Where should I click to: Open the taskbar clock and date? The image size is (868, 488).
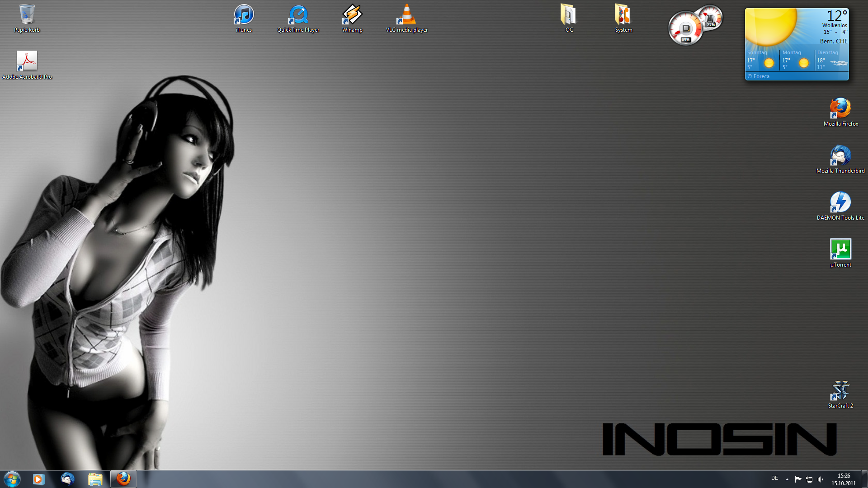843,479
